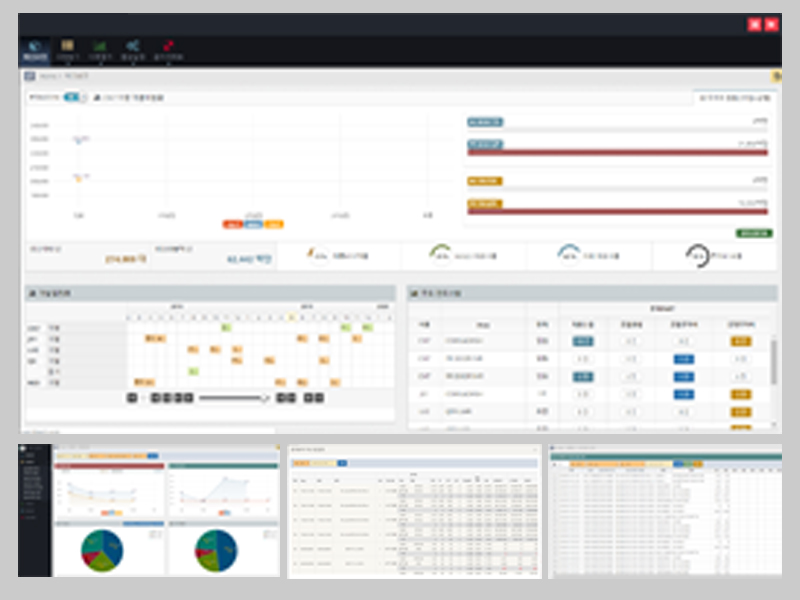Click the first blue button in status table
800x600 pixels.
(582, 341)
